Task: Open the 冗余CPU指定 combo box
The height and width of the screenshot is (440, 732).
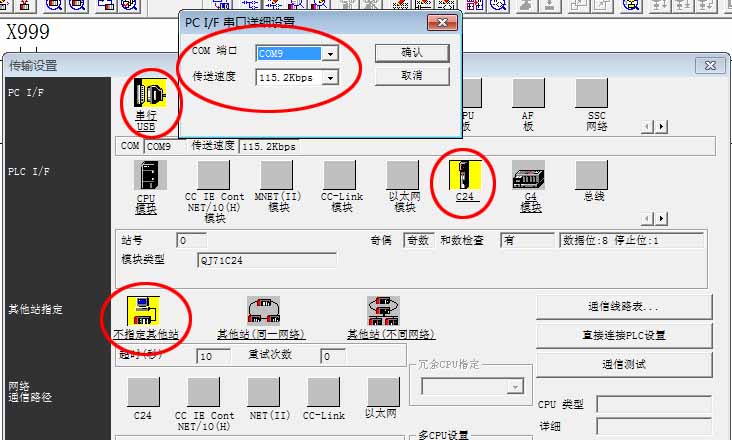Action: [516, 386]
